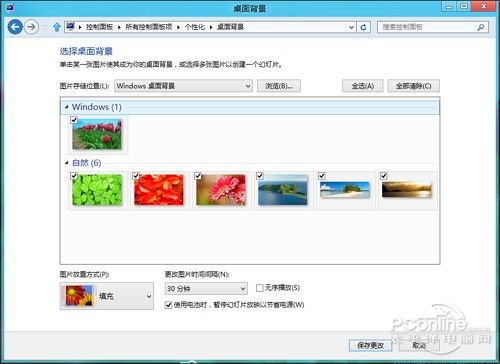Open arrow after 控制面板 in breadcrumb
The width and height of the screenshot is (500, 364).
[x=119, y=27]
